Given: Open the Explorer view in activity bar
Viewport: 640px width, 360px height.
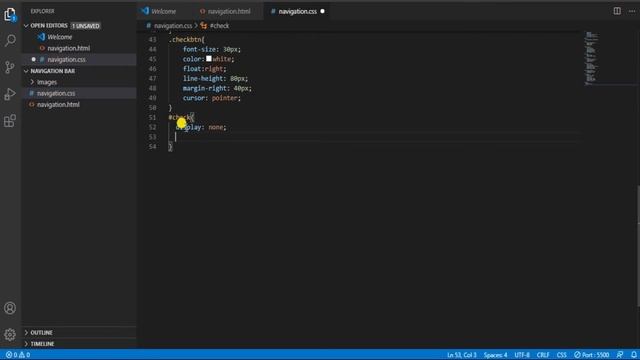Looking at the screenshot, I should point(10,15).
